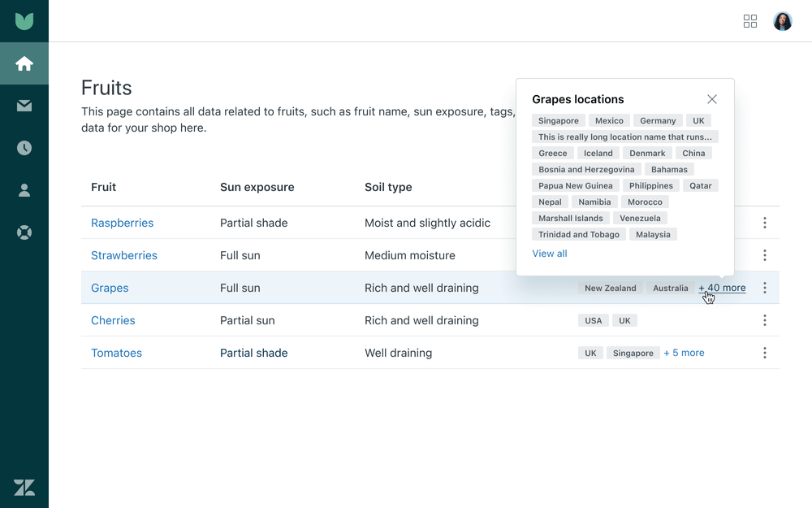Click the Sun exposure column header

pyautogui.click(x=257, y=187)
